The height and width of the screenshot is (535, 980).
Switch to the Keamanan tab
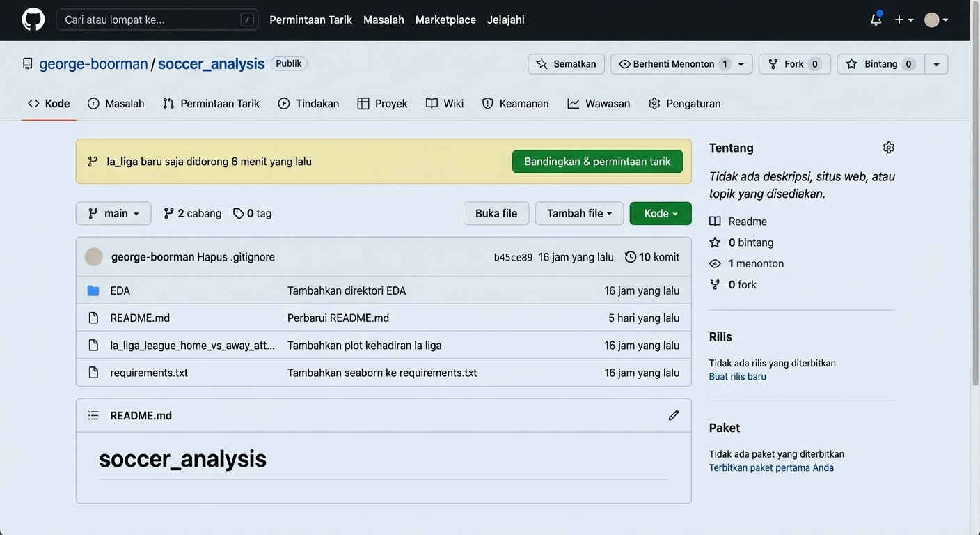tap(515, 104)
